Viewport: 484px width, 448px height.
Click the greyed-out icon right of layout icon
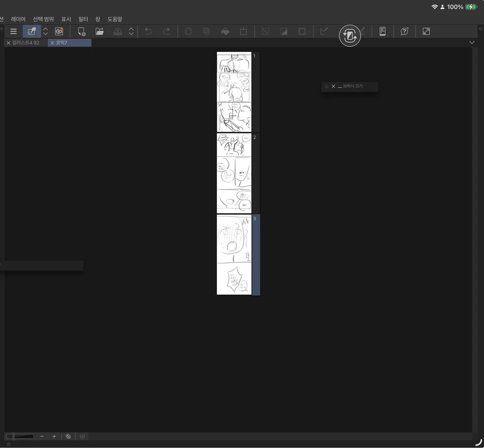pyautogui.click(x=82, y=436)
